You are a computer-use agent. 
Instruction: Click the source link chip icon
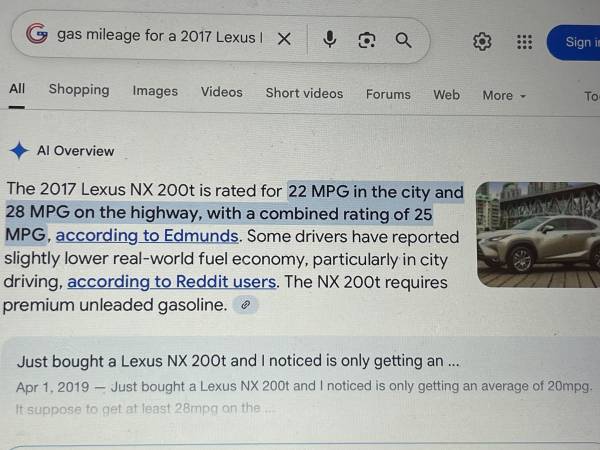246,305
